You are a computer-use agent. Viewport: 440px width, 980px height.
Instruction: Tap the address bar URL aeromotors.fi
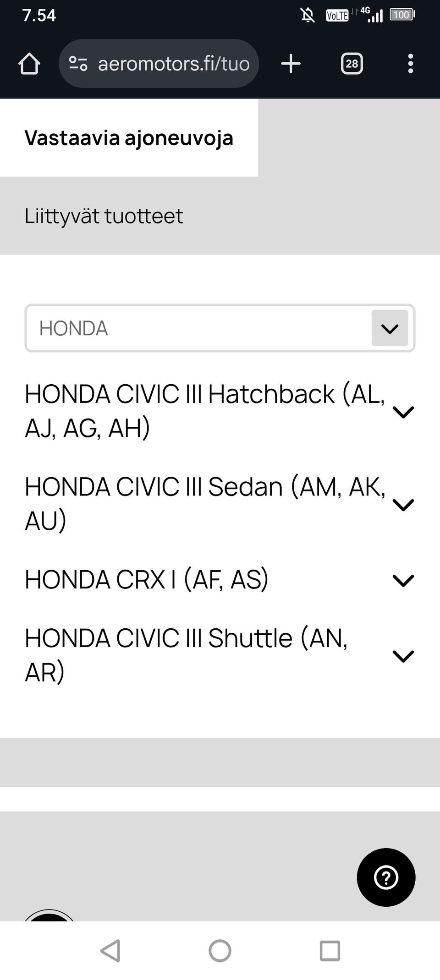pyautogui.click(x=173, y=64)
